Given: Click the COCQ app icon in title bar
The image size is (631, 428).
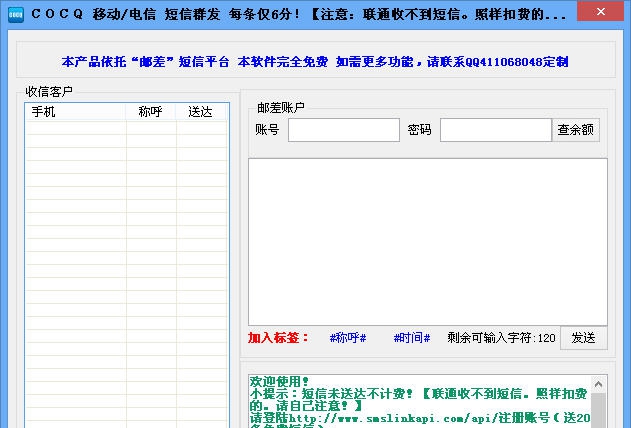Looking at the screenshot, I should point(16,15).
